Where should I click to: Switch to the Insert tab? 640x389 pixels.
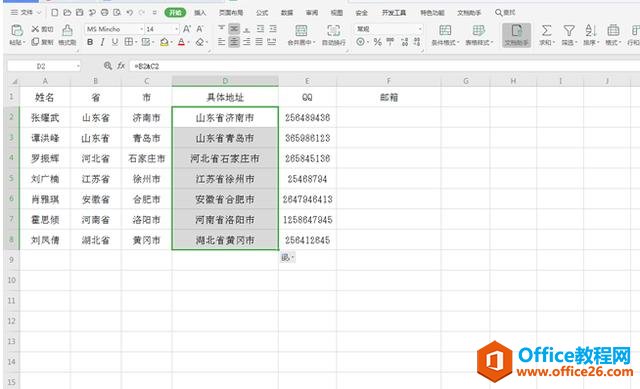point(200,13)
